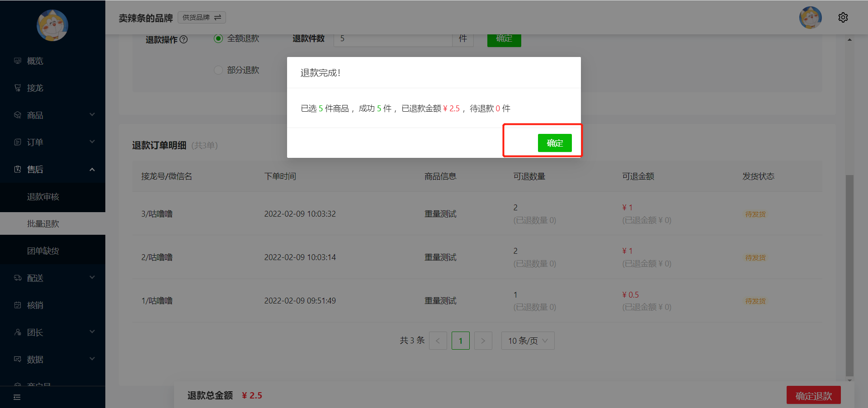Click the 退款订单明细 heading

click(x=159, y=145)
